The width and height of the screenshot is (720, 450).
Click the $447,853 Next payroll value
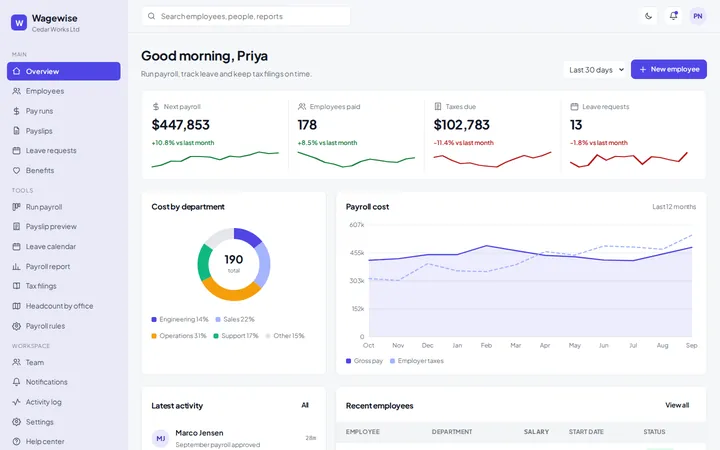[x=180, y=124]
